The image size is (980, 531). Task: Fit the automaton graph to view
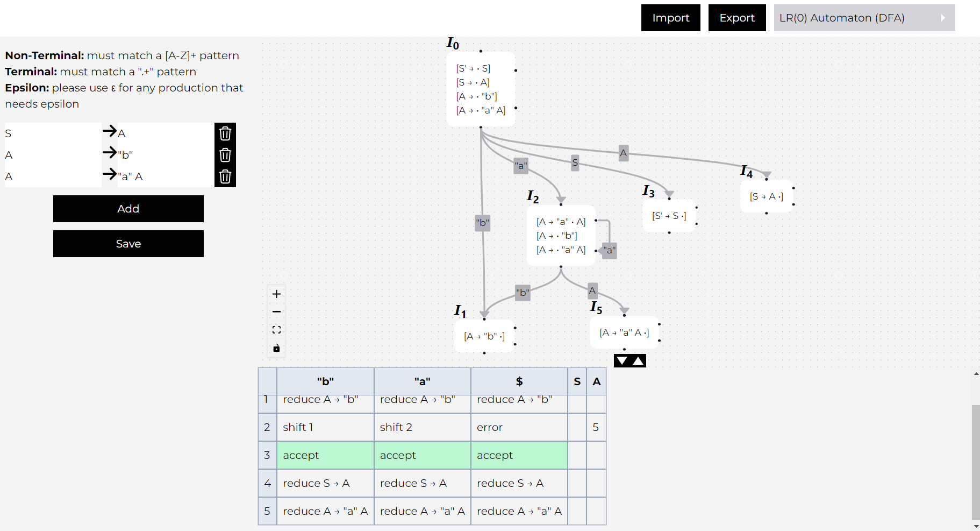pos(276,330)
